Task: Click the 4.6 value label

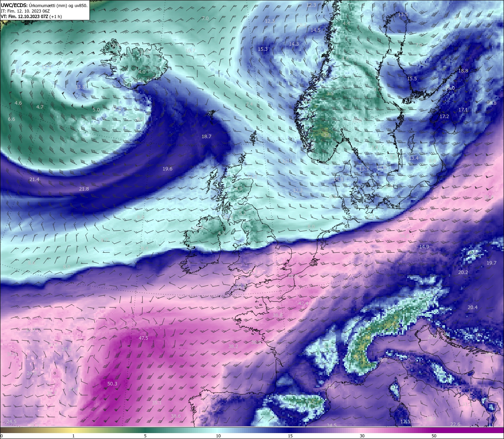Action: tap(18, 103)
